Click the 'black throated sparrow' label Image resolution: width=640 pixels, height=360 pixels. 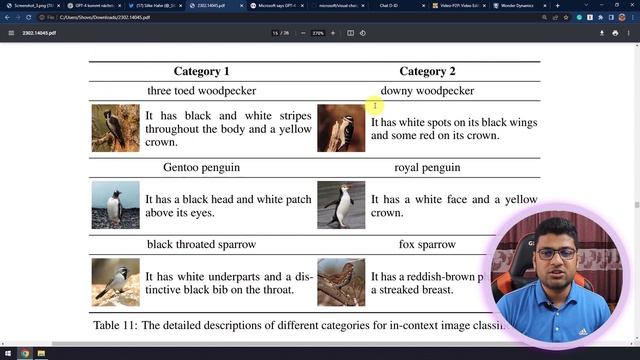(202, 244)
